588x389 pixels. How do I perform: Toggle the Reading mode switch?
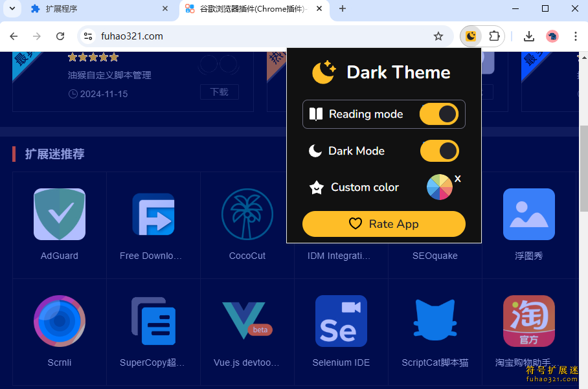[439, 114]
